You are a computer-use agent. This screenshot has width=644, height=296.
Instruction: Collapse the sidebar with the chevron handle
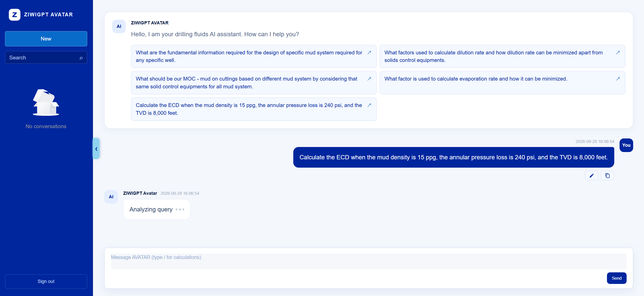(96, 149)
